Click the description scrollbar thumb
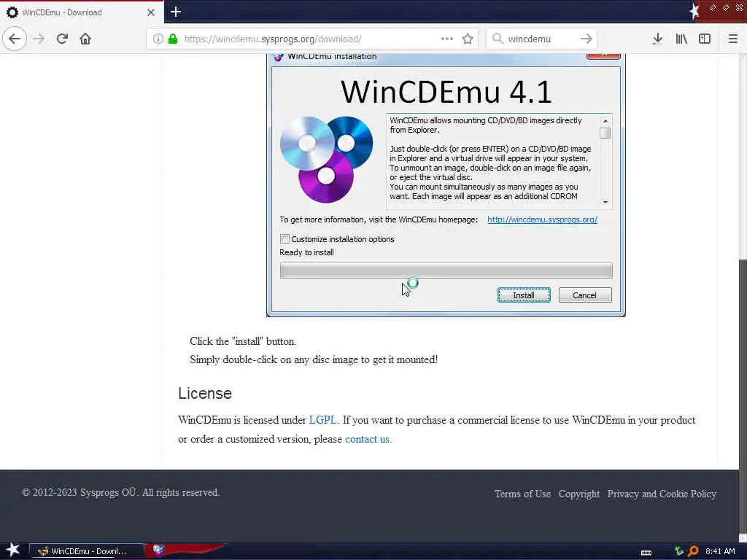 coord(605,133)
